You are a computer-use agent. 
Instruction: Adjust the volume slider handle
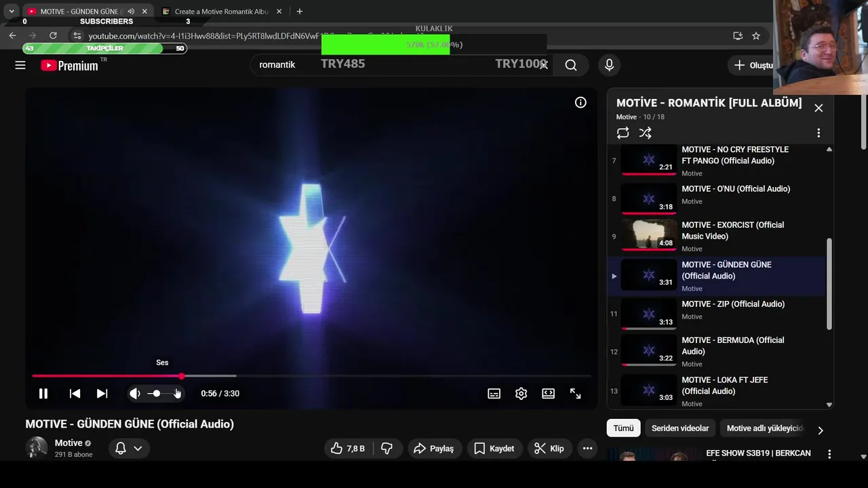[157, 394]
